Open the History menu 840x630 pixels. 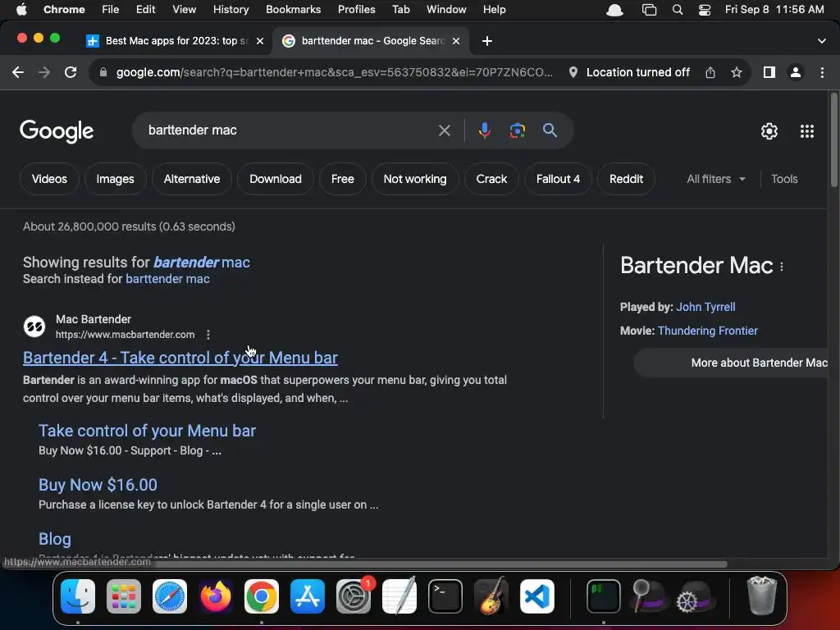click(x=231, y=10)
